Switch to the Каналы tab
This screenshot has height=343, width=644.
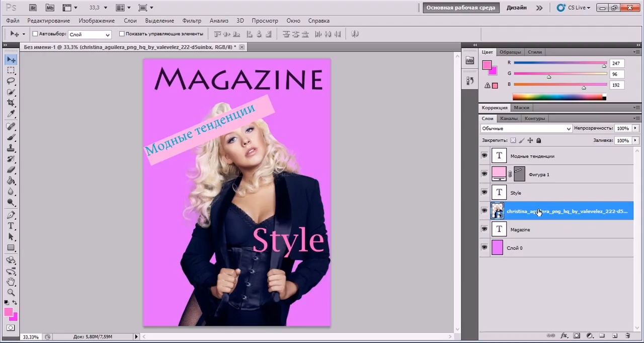coord(509,119)
